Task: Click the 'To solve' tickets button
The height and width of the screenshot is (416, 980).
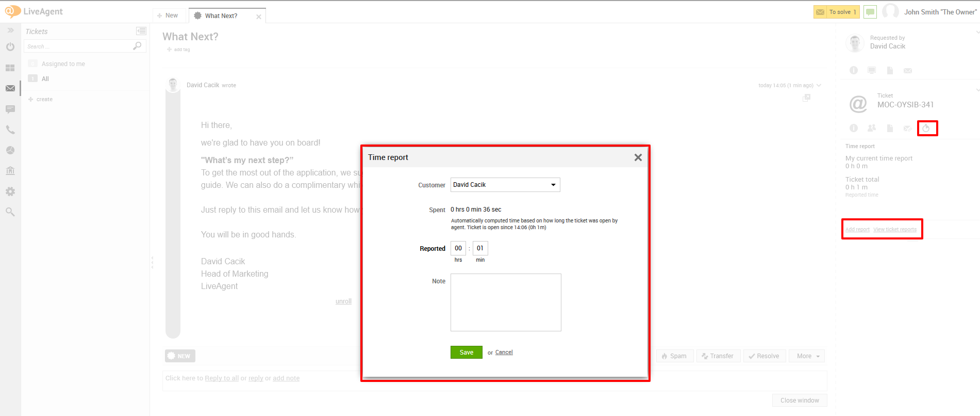Action: pos(836,12)
